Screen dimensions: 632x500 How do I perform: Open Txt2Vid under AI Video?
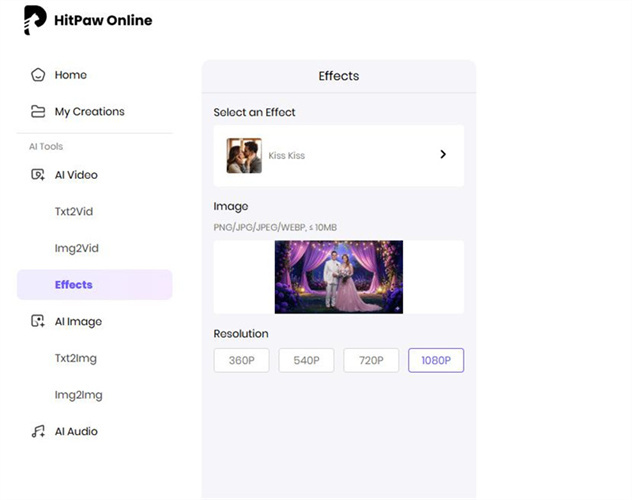74,212
